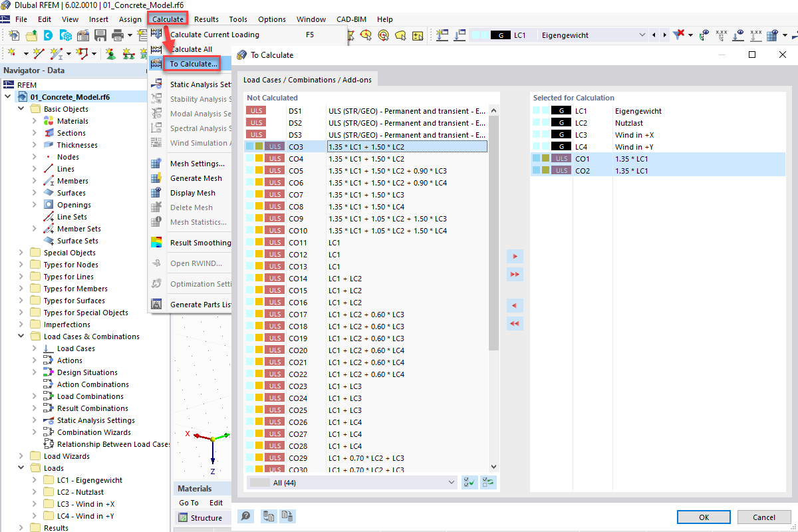Click the Open file toolbar icon
Image resolution: width=798 pixels, height=532 pixels.
tap(31, 35)
